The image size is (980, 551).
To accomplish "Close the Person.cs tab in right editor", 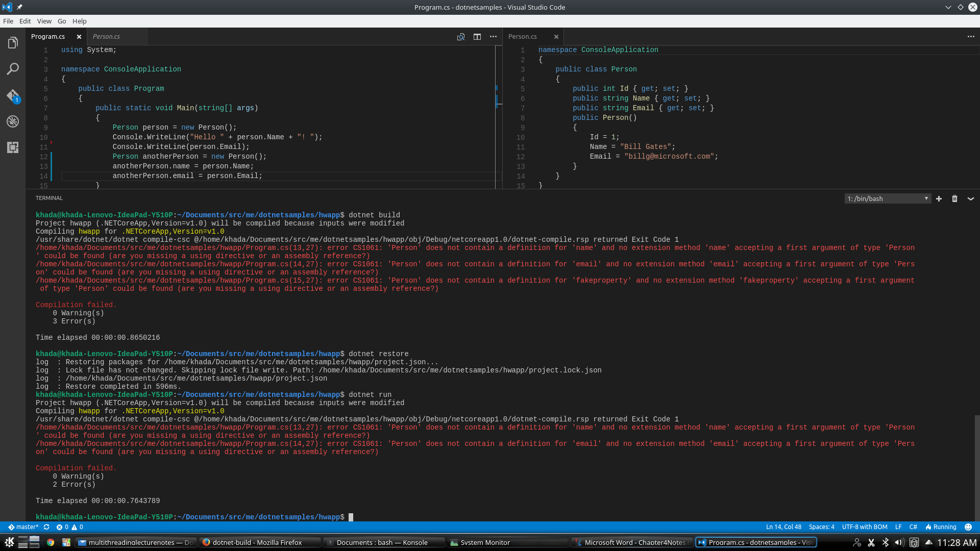I will click(556, 37).
